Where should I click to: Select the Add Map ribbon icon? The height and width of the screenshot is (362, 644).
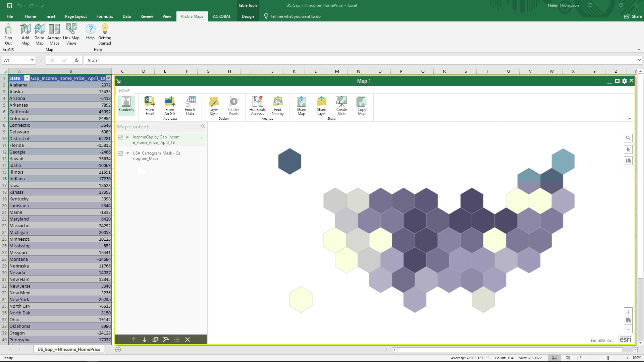(25, 34)
